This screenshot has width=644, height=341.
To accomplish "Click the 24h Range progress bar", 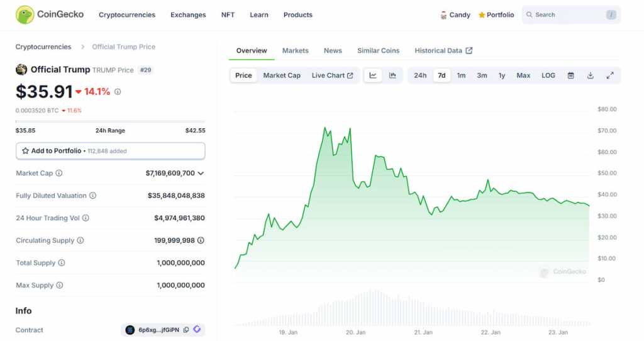I will click(110, 121).
